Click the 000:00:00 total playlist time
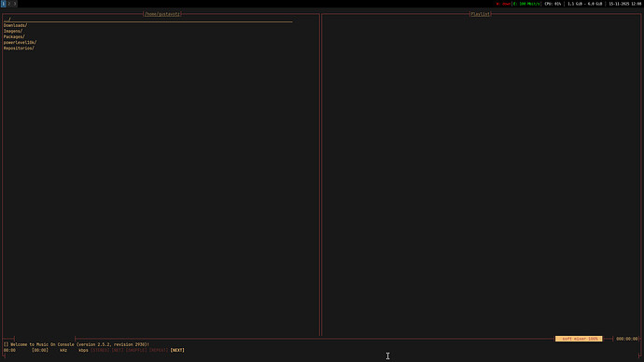The height and width of the screenshot is (362, 644). pyautogui.click(x=627, y=339)
